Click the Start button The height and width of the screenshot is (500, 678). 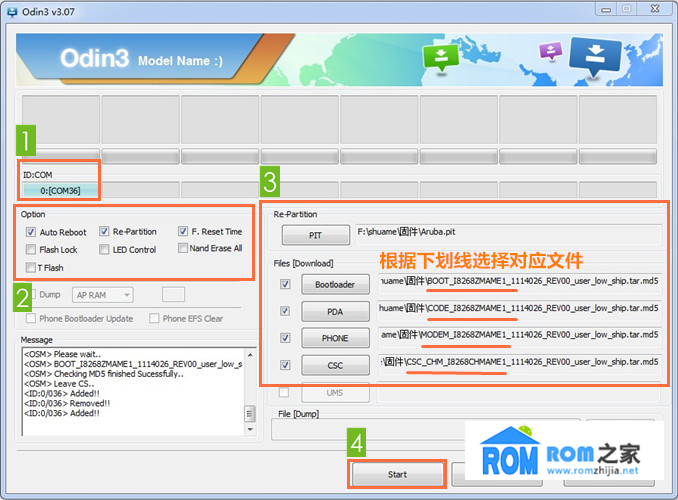[398, 474]
